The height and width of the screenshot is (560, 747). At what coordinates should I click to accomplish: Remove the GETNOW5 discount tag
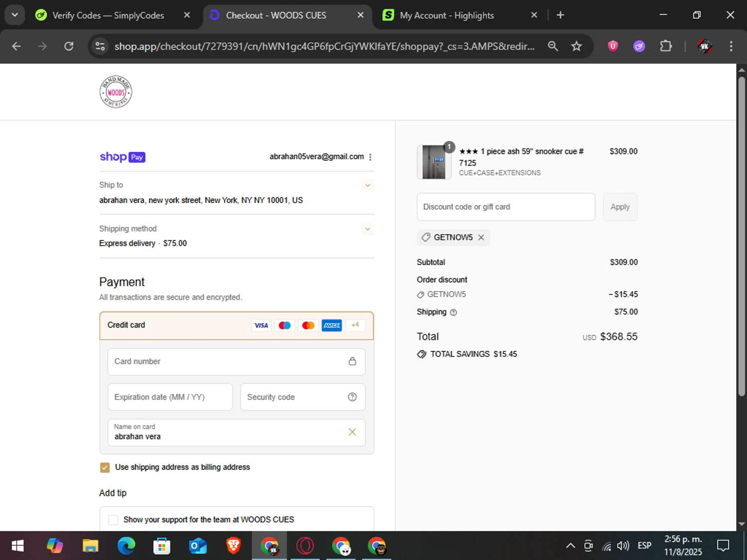point(481,237)
